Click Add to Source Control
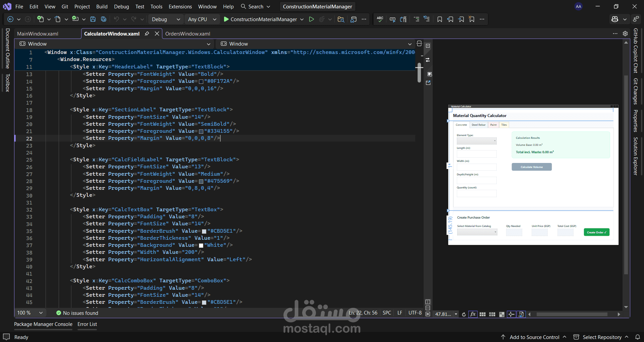Viewport: 644px width, 342px height. [534, 337]
